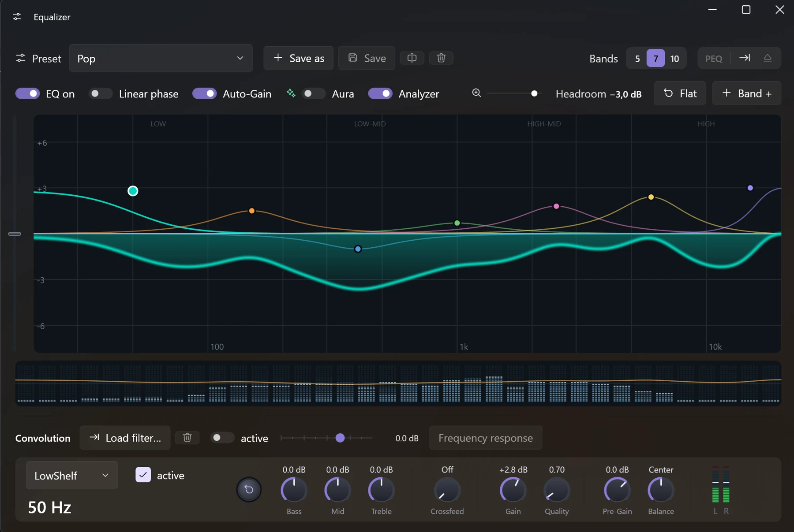Image resolution: width=794 pixels, height=532 pixels.
Task: Click the Crossfeed knob
Action: (x=447, y=490)
